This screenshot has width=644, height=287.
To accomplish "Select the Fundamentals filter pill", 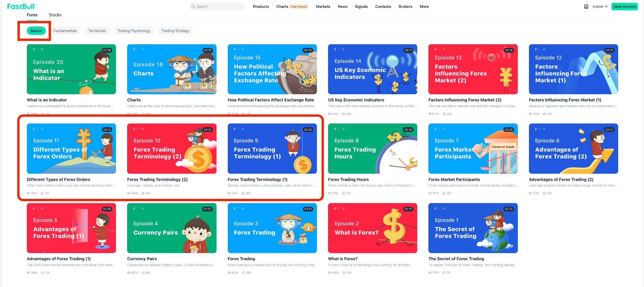I will 65,31.
